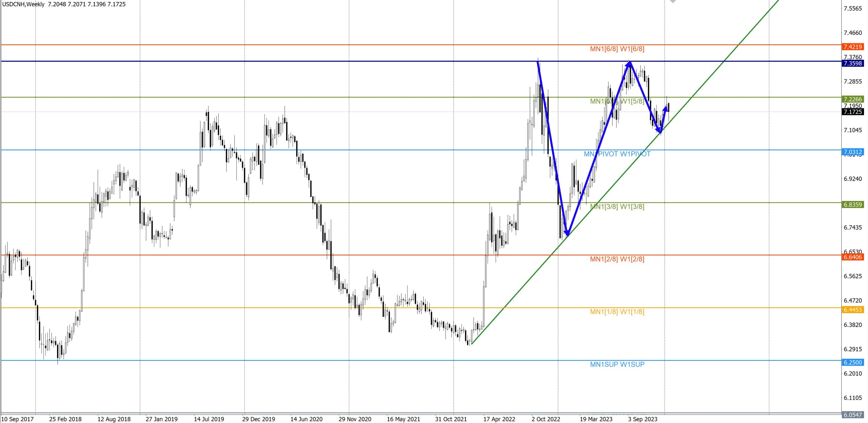Click the 14 Jul 2019 date marker

click(x=209, y=419)
